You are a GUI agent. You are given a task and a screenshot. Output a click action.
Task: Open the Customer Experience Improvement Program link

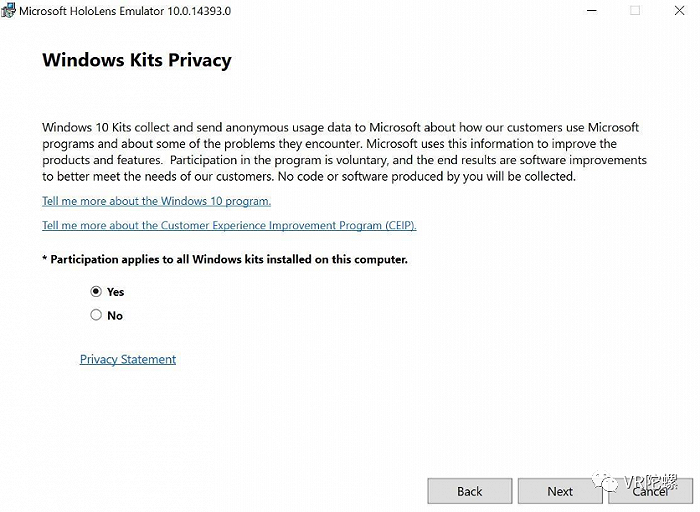[229, 226]
